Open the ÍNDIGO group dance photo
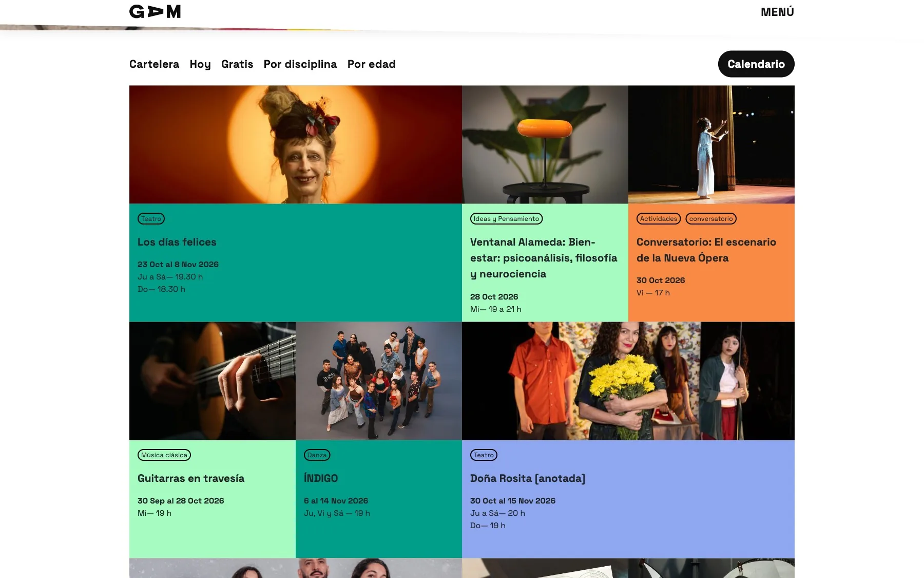Viewport: 924px width, 578px height. 379,381
